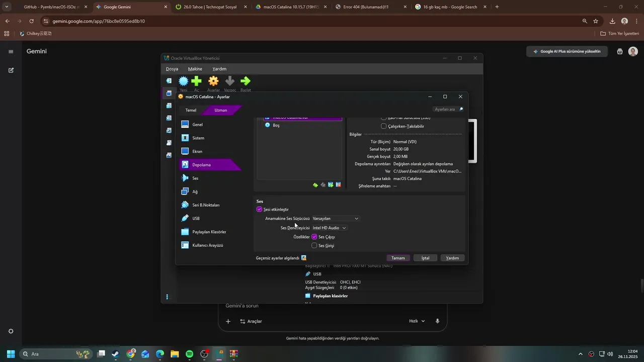Enable Ses Girişi checkbox
This screenshot has height=362, width=644.
coord(314,246)
